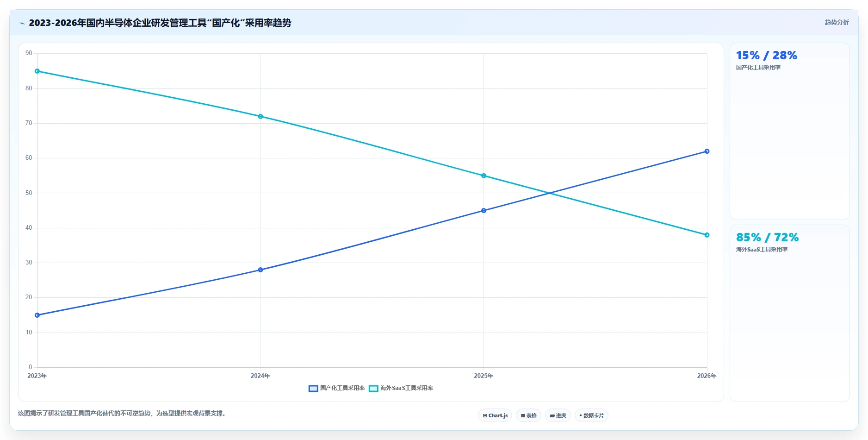Viewport: 868px width, 440px height.
Task: Click the 国产化工具采用率 card caption
Action: click(x=758, y=68)
